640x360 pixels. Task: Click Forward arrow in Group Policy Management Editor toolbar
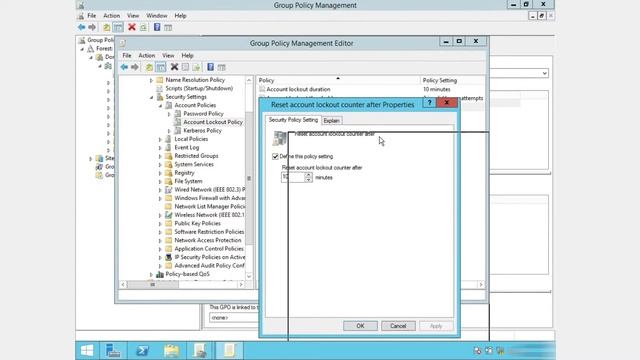click(135, 67)
